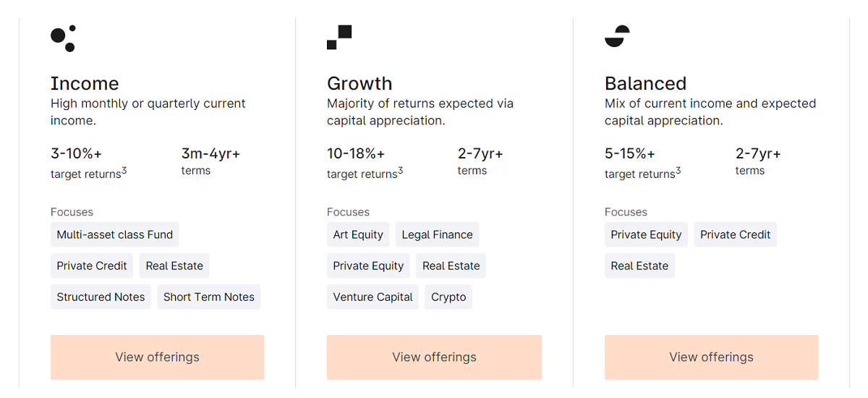Click footnote 3 beside Growth target returns
Screen dimensions: 868x398
point(401,171)
